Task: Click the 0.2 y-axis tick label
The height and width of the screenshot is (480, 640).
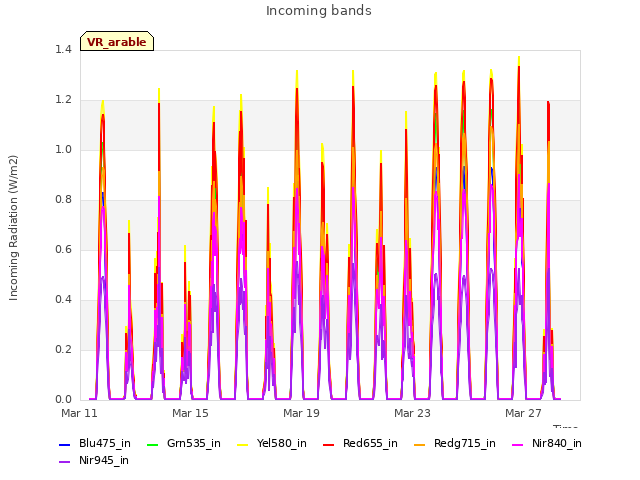Action: click(63, 350)
